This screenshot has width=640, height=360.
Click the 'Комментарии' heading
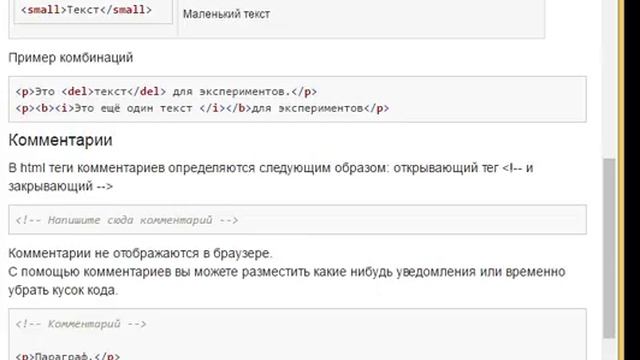click(x=60, y=140)
